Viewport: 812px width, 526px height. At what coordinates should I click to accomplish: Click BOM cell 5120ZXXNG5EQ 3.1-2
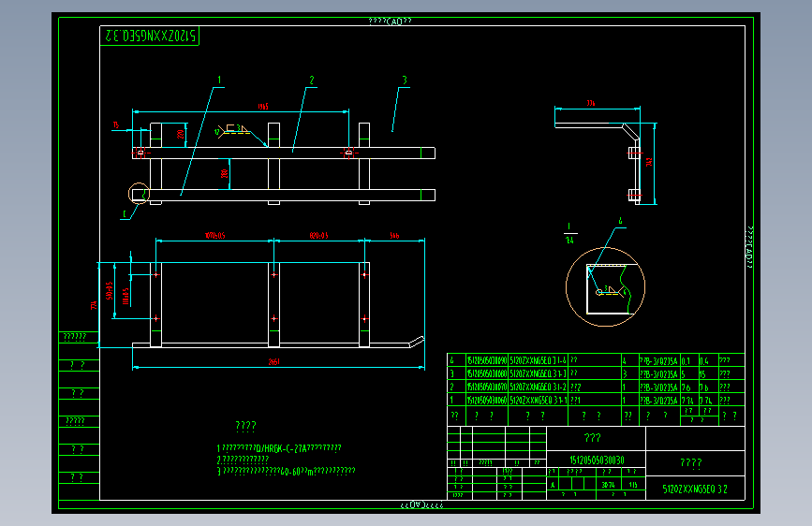click(539, 387)
